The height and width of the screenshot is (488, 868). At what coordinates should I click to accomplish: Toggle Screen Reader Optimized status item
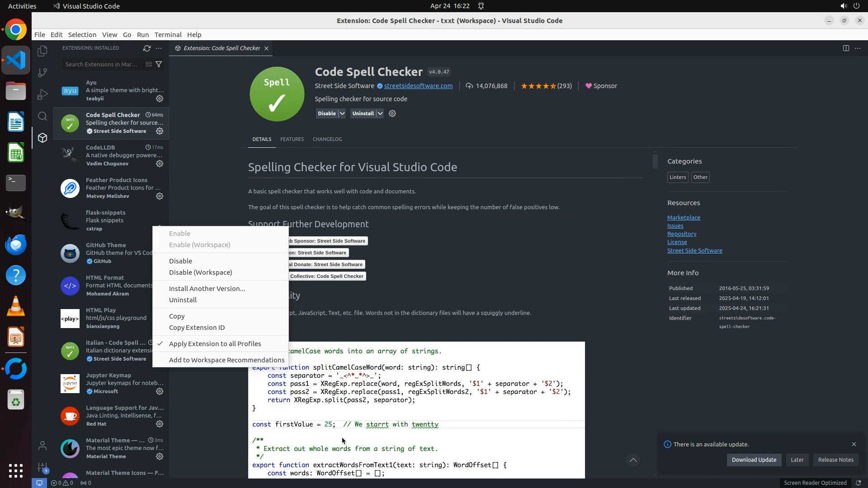815,483
